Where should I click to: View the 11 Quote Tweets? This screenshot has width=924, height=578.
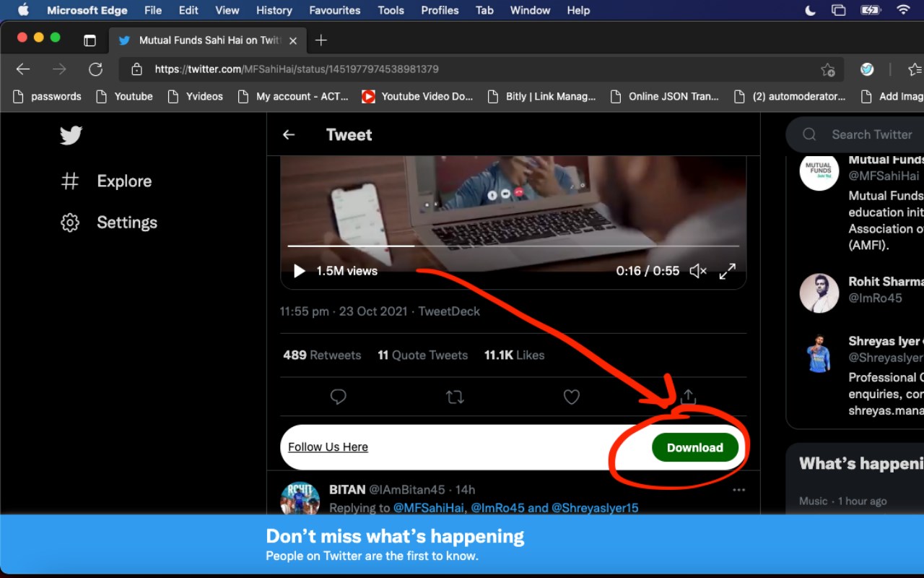pyautogui.click(x=422, y=355)
